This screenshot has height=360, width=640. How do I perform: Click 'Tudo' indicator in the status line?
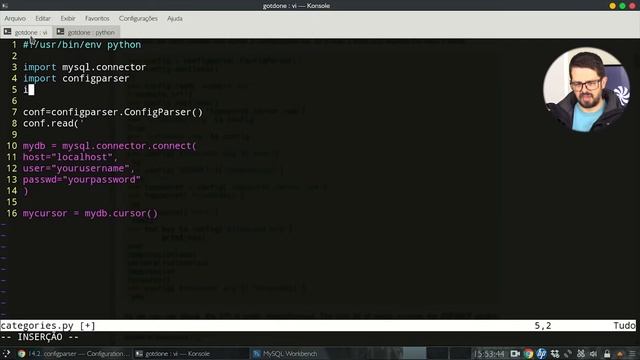click(x=624, y=326)
